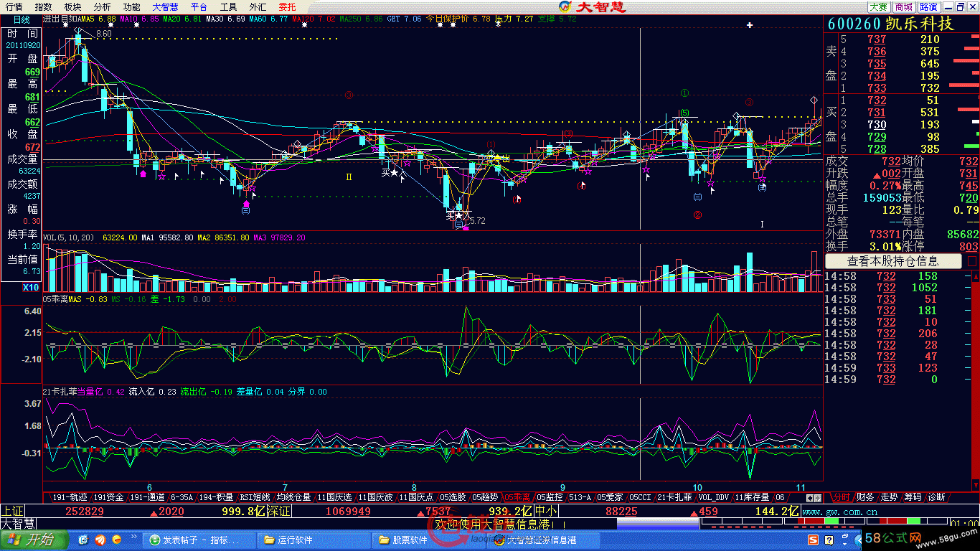Click the 路演 button
Viewport: 980px width, 551px height.
coord(928,6)
